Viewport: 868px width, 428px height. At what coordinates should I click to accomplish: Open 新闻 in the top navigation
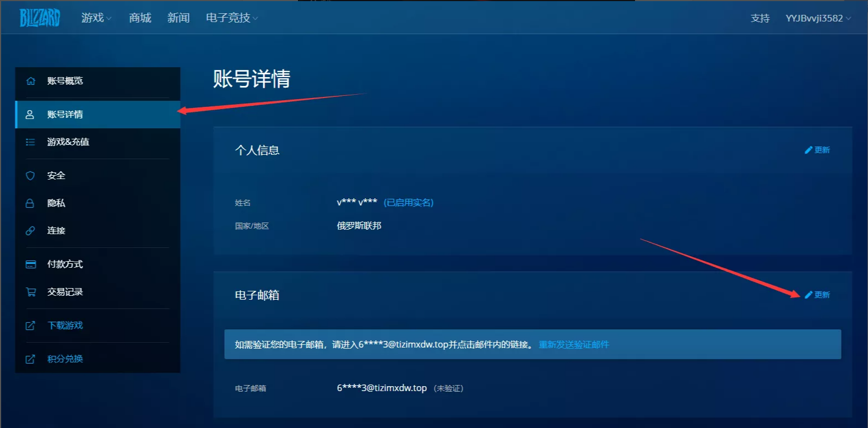click(x=178, y=18)
